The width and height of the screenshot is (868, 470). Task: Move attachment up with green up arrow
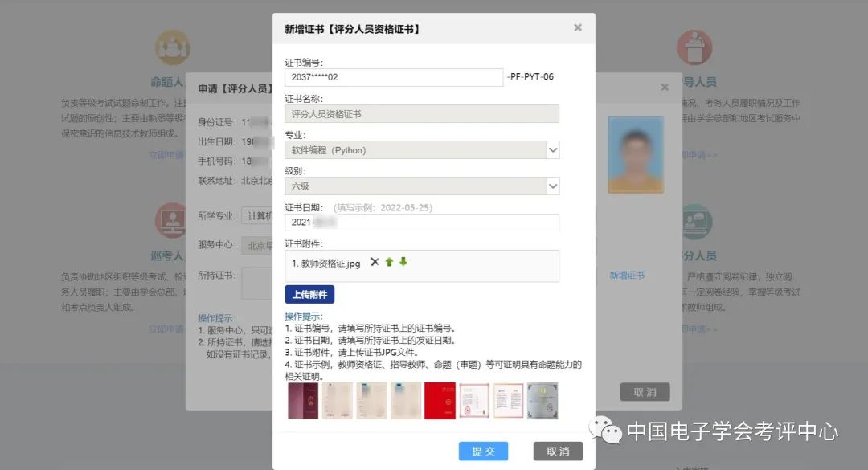(389, 262)
